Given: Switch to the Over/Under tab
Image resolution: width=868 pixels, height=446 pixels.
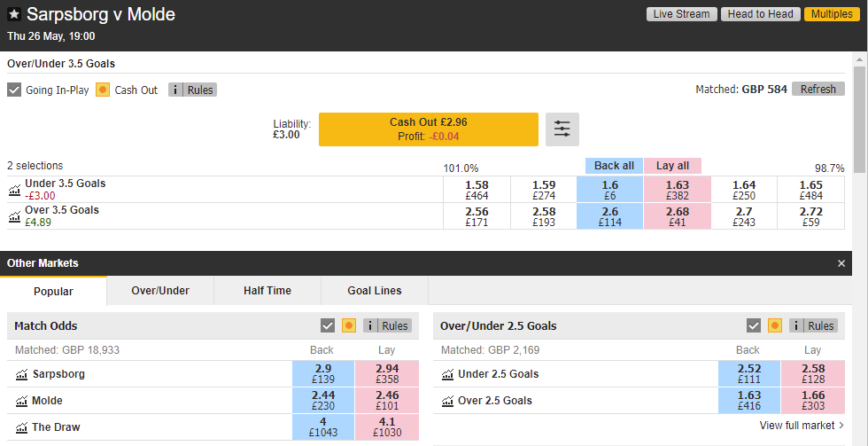Looking at the screenshot, I should (160, 291).
